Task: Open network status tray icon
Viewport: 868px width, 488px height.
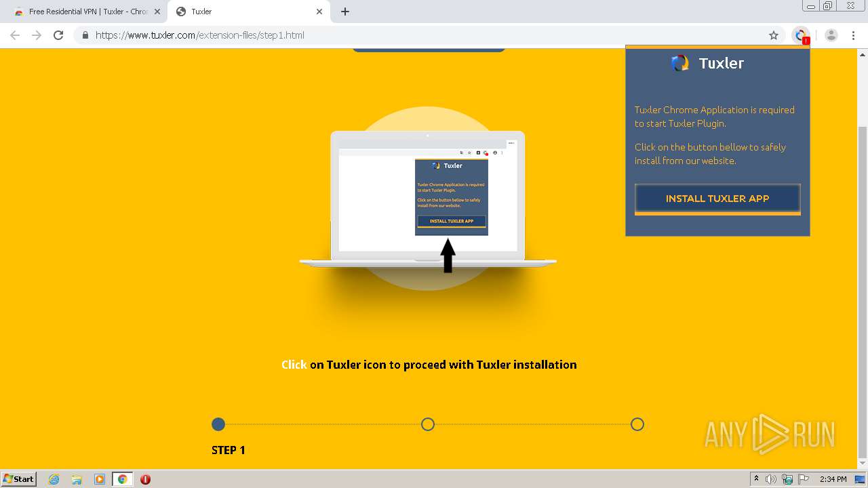Action: [x=787, y=479]
